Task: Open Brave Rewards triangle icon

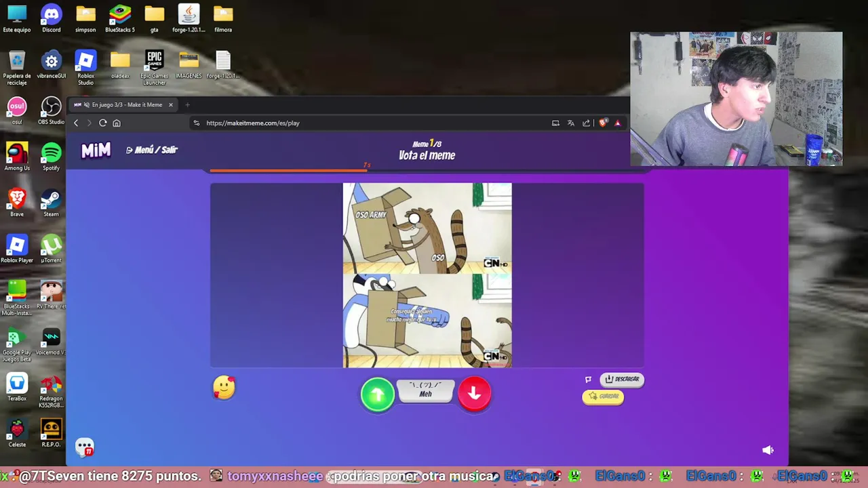Action: [x=617, y=123]
